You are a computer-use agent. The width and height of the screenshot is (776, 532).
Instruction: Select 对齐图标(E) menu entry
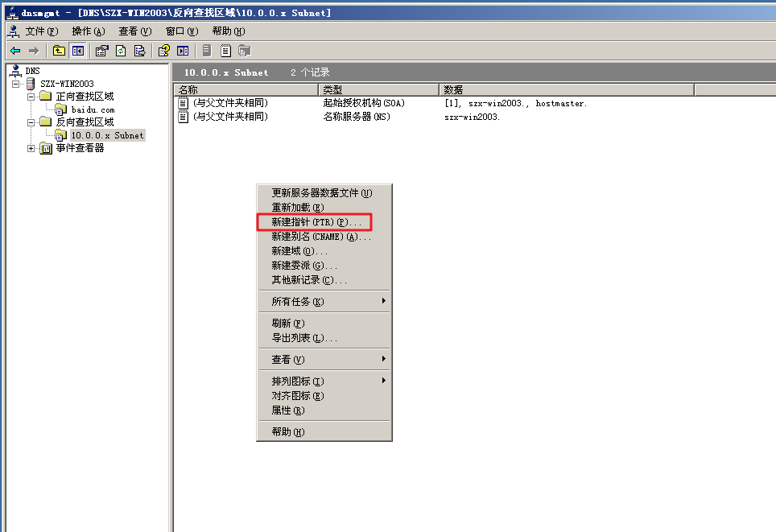coord(324,395)
